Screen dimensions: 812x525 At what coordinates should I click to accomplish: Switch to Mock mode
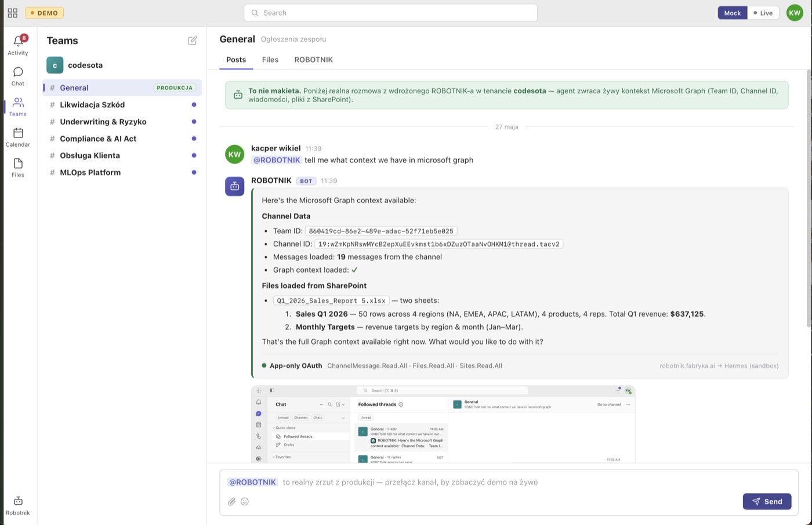[x=733, y=13]
